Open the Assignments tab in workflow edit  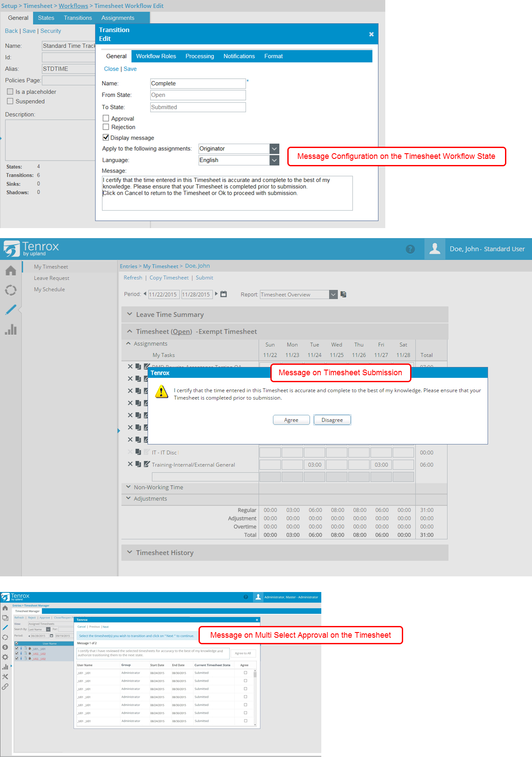118,18
